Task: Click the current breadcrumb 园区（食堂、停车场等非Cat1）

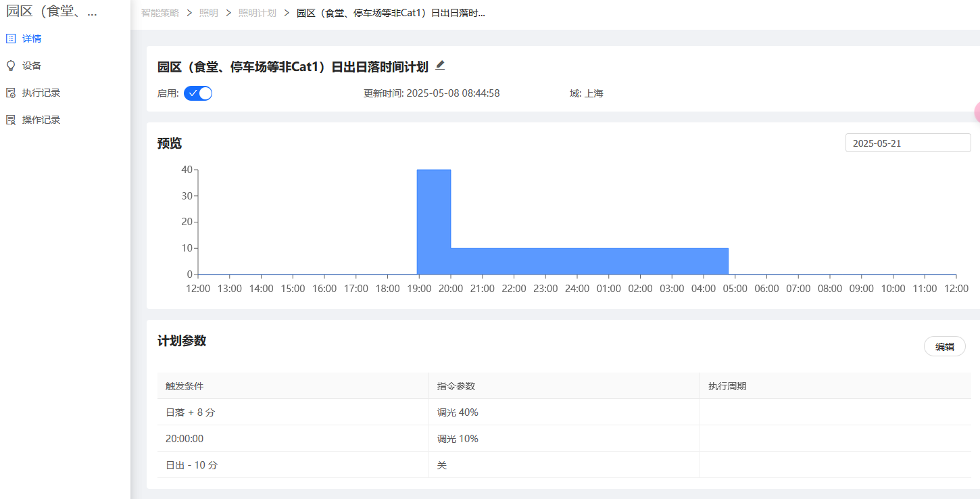Action: point(391,13)
